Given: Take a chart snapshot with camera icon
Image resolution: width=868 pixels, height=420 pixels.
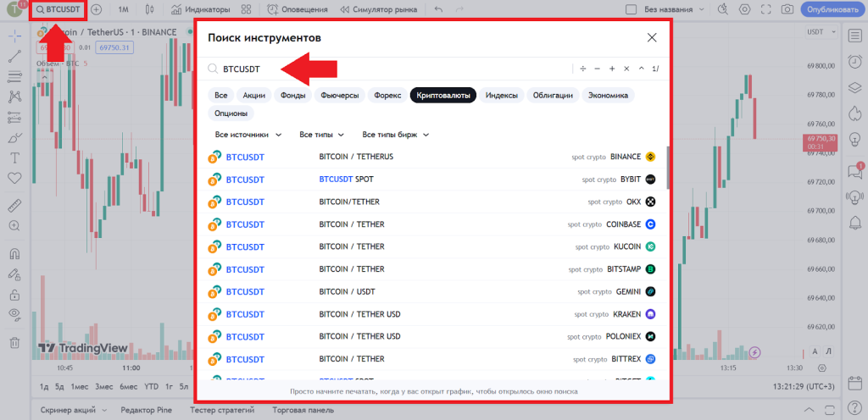Looking at the screenshot, I should tap(786, 9).
